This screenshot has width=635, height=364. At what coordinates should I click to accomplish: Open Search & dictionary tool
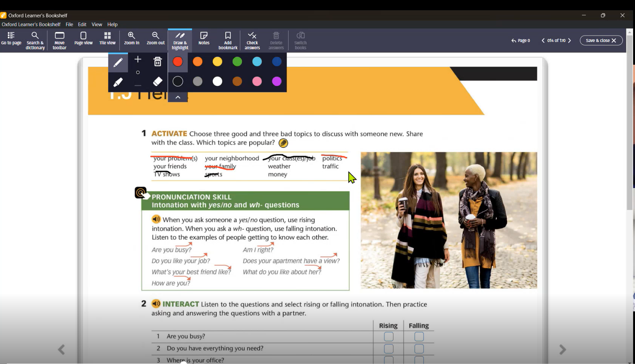[x=35, y=40]
